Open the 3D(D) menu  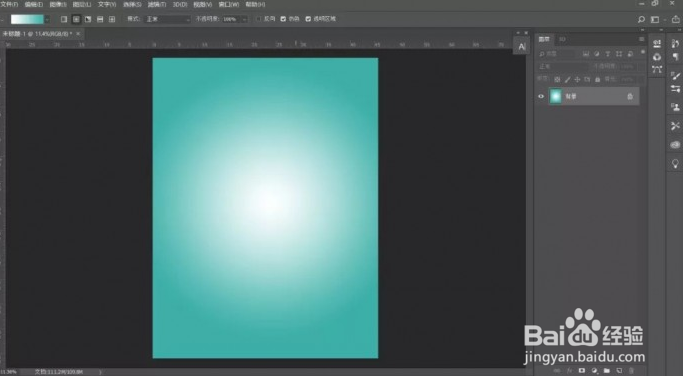[180, 4]
